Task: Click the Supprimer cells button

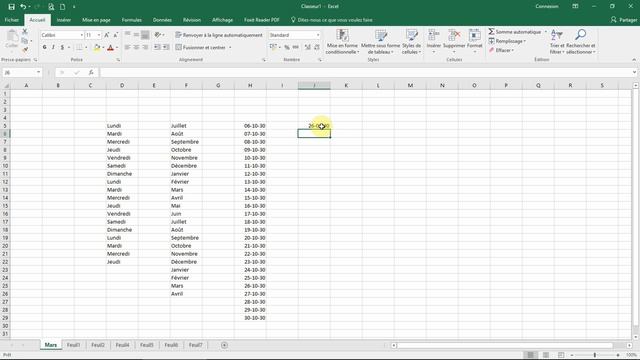Action: point(454,41)
